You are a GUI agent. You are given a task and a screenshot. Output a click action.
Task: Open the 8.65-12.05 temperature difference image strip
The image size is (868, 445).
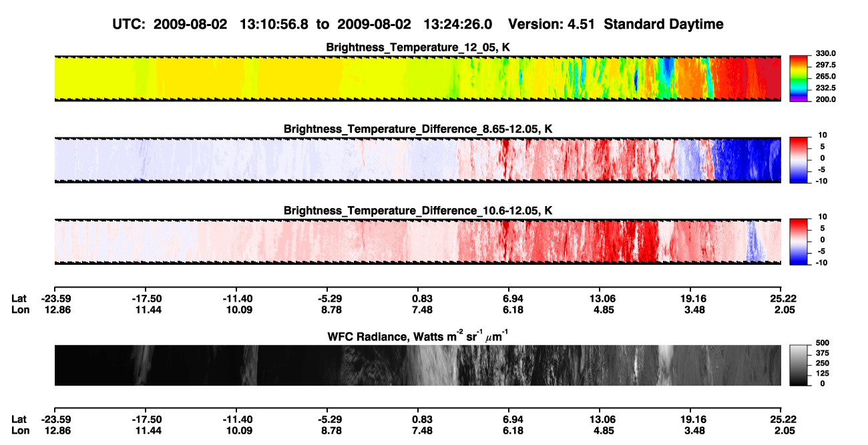[x=417, y=160]
